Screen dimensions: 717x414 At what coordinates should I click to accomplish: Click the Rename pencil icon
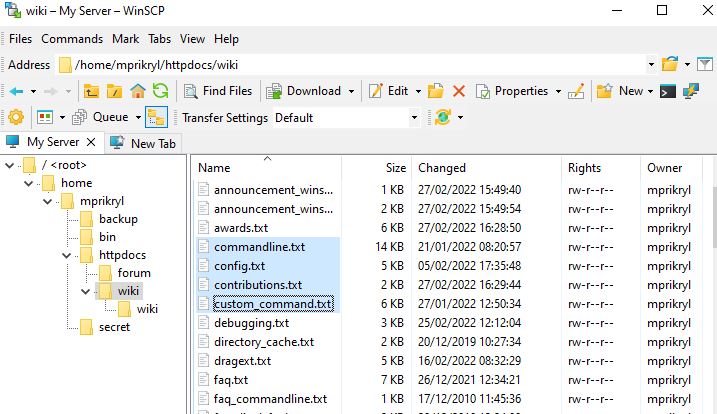[x=576, y=91]
